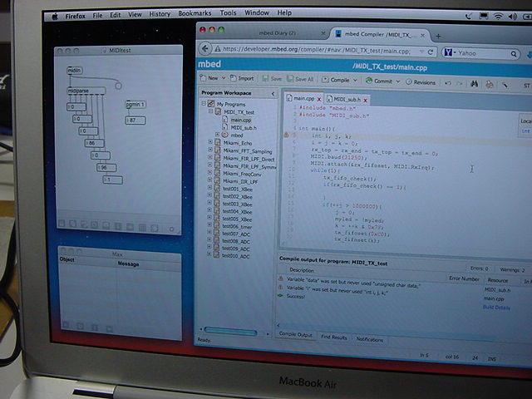
Task: Click the warning marker in code gutter
Action: tap(286, 135)
